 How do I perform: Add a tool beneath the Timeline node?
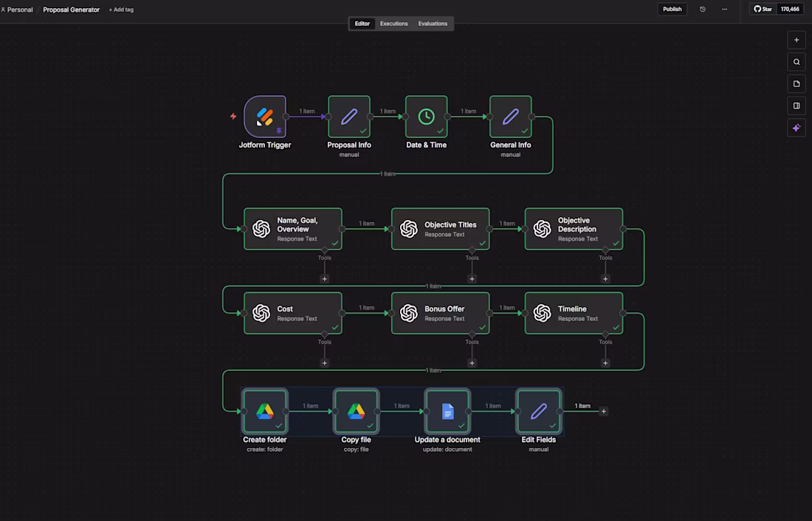point(605,362)
